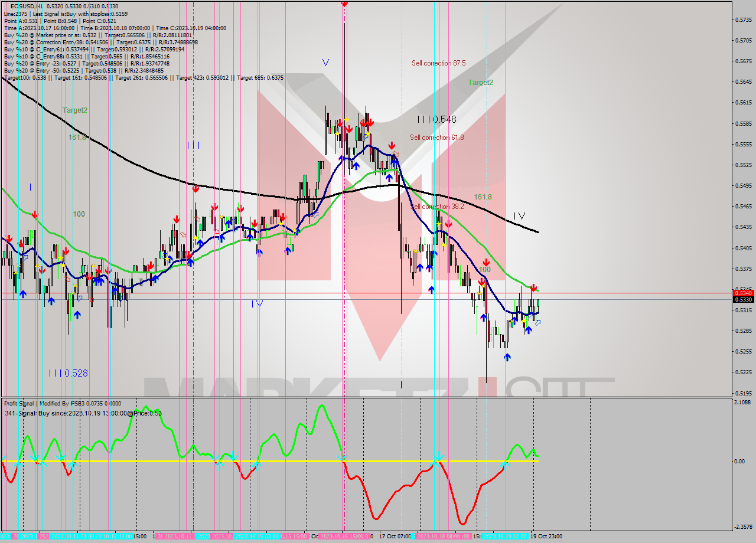Click 'Sell correction 38.2' label
This screenshot has width=756, height=543.
(437, 207)
